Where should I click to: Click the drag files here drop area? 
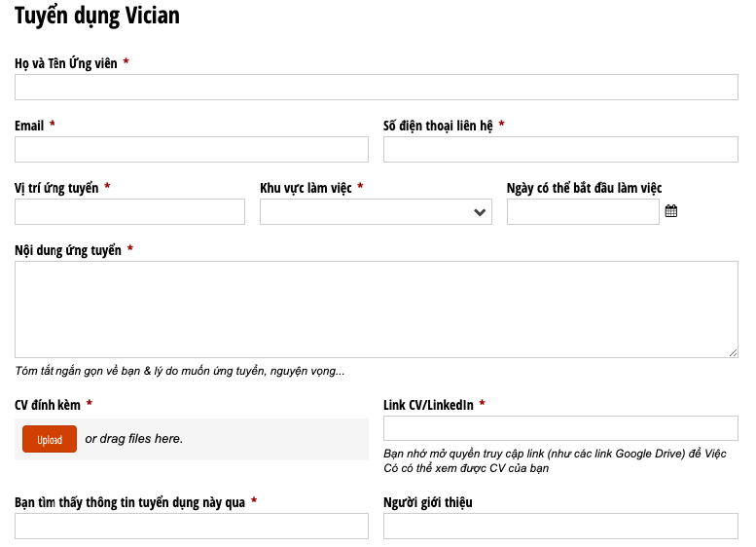pos(192,439)
